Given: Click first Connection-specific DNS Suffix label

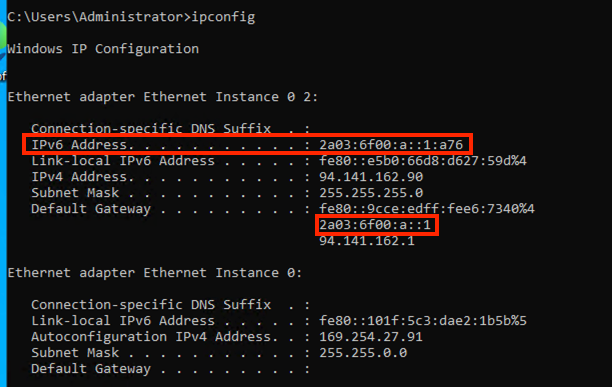Looking at the screenshot, I should point(151,129).
